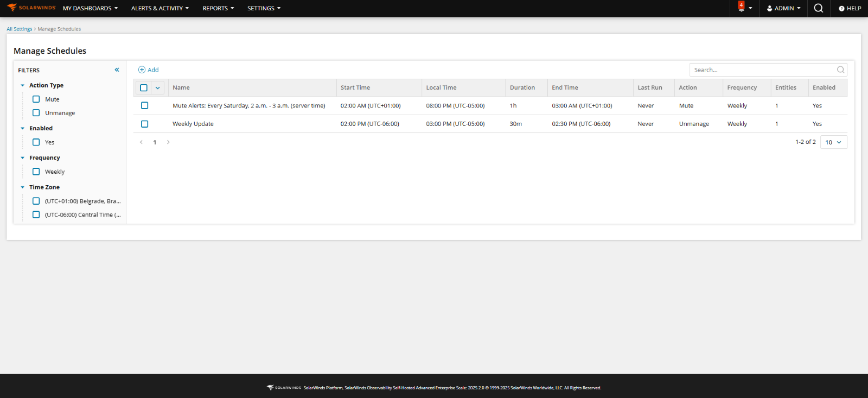The width and height of the screenshot is (868, 398).
Task: Open the notifications bell with red badge
Action: [x=741, y=7]
